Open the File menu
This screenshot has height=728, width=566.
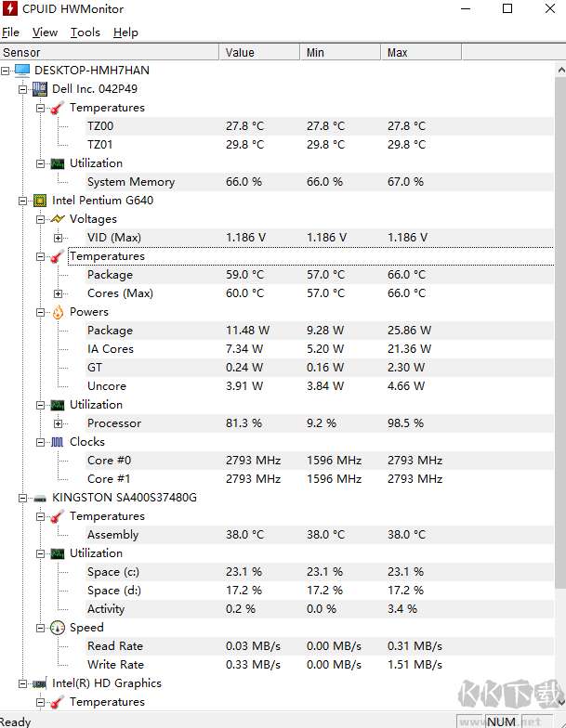tap(10, 32)
